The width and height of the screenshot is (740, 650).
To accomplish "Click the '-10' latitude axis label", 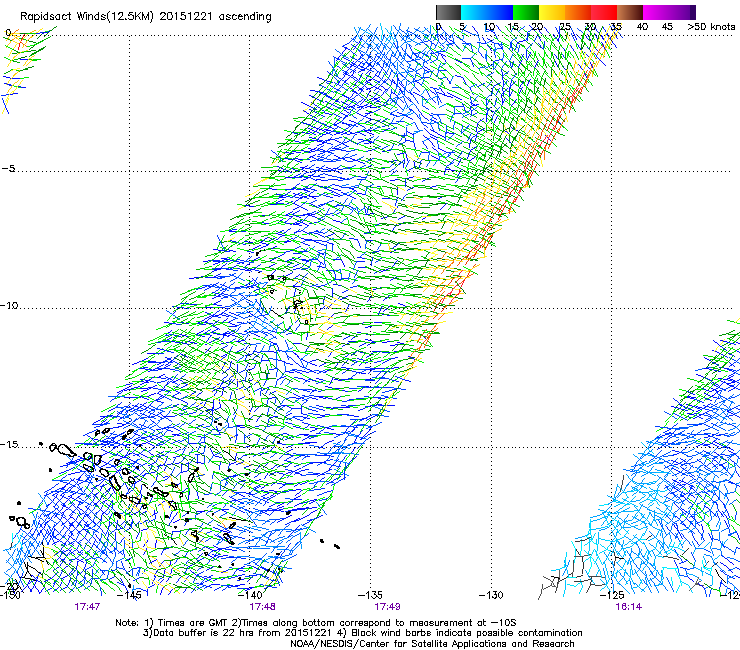I will [9, 305].
